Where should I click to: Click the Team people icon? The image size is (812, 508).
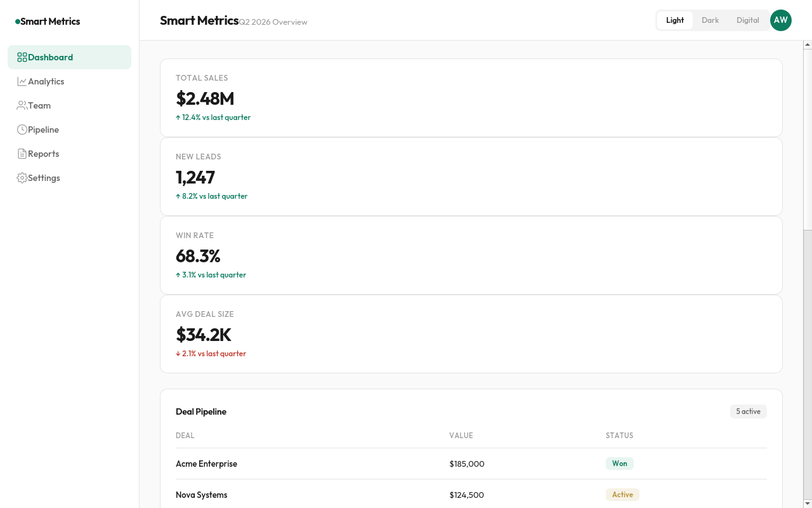[21, 105]
